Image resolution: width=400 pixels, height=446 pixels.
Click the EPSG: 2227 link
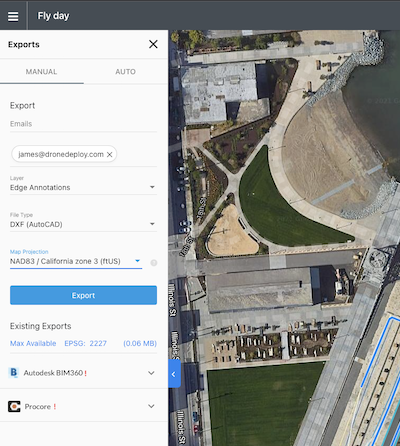click(85, 343)
